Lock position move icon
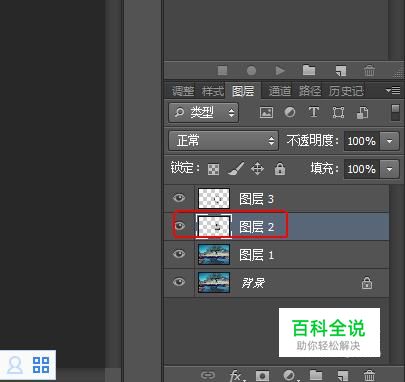The height and width of the screenshot is (382, 405). (x=257, y=169)
